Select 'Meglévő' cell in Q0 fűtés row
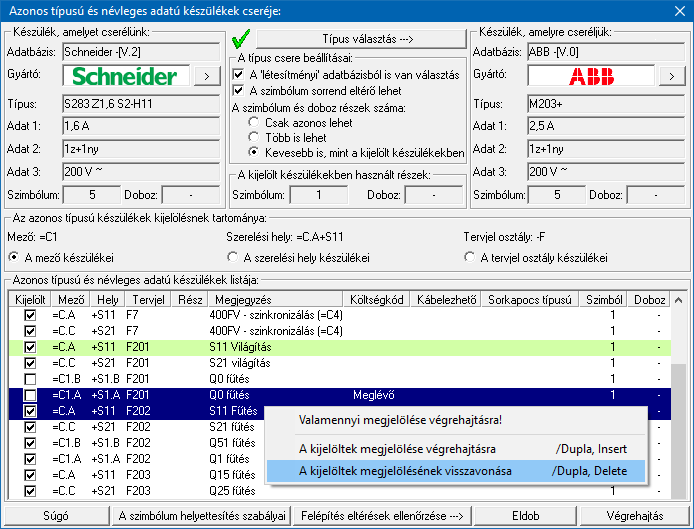694x529 pixels. (374, 395)
